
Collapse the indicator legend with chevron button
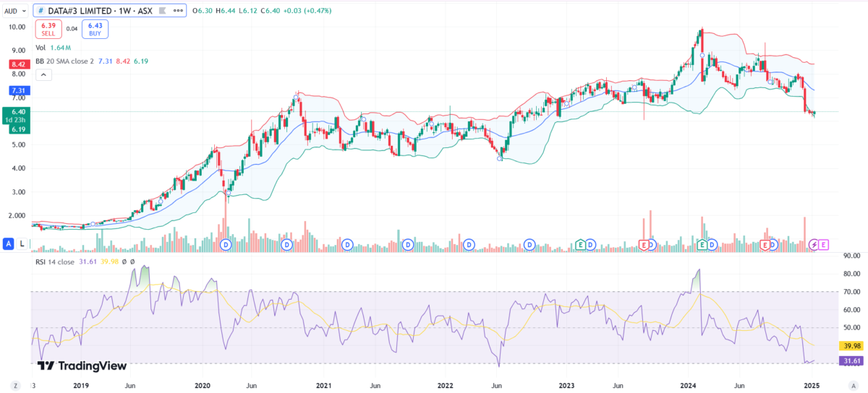[x=42, y=74]
